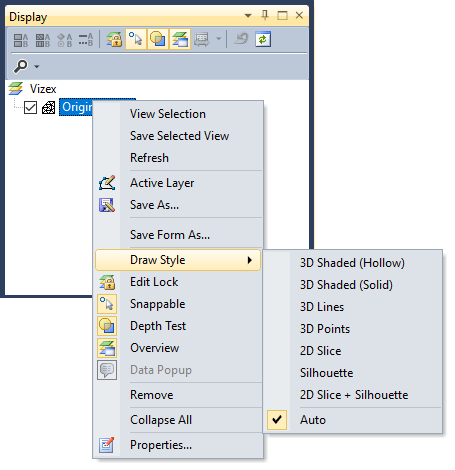
Task: Toggle the Snappable toolbar icon
Action: click(136, 39)
